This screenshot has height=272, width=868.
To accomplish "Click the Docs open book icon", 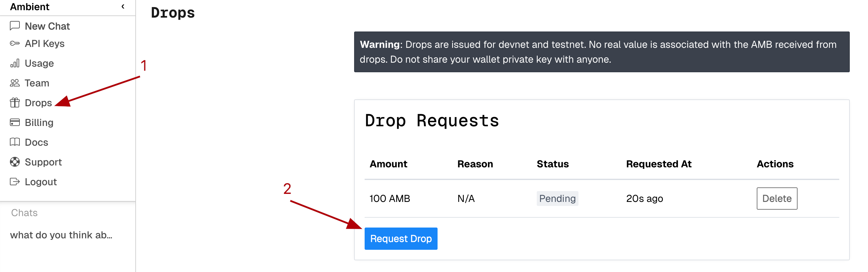I will [x=15, y=142].
